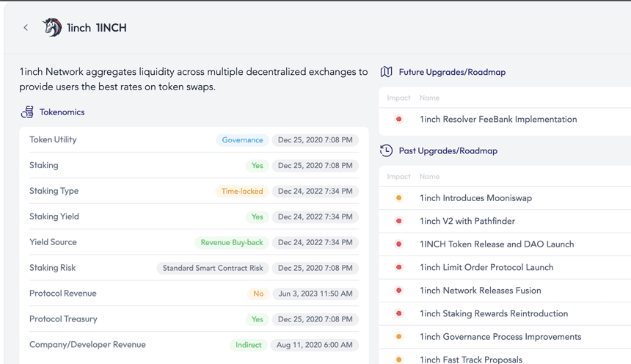Click the Indirect tag for Company/Developer Revenue
The image size is (631, 364).
248,345
